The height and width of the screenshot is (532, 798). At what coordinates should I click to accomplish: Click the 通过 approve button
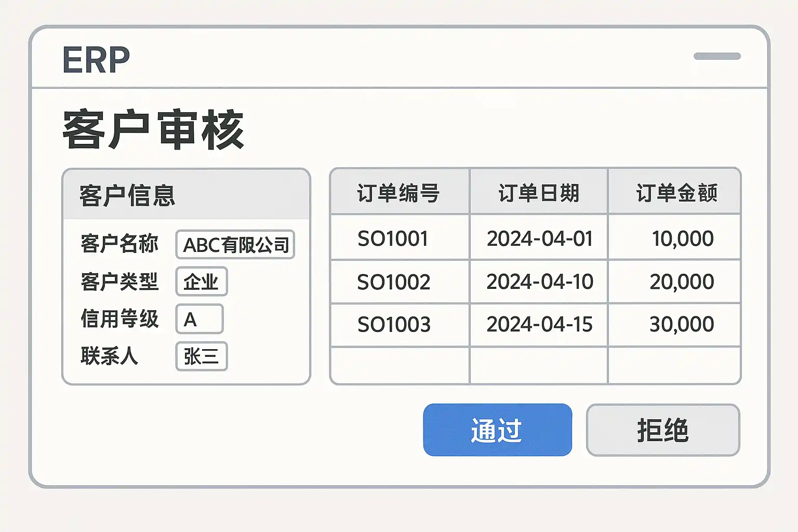tap(497, 430)
